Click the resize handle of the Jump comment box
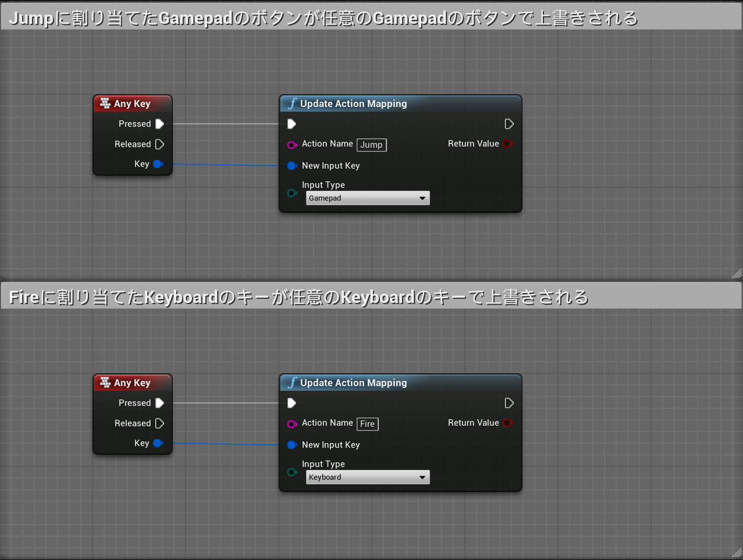This screenshot has width=743, height=560. tap(736, 273)
